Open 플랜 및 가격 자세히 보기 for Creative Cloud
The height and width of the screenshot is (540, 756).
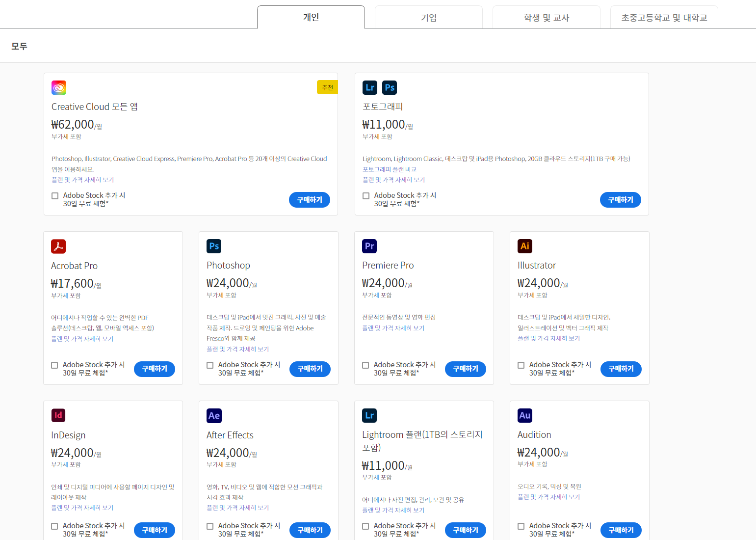(82, 180)
